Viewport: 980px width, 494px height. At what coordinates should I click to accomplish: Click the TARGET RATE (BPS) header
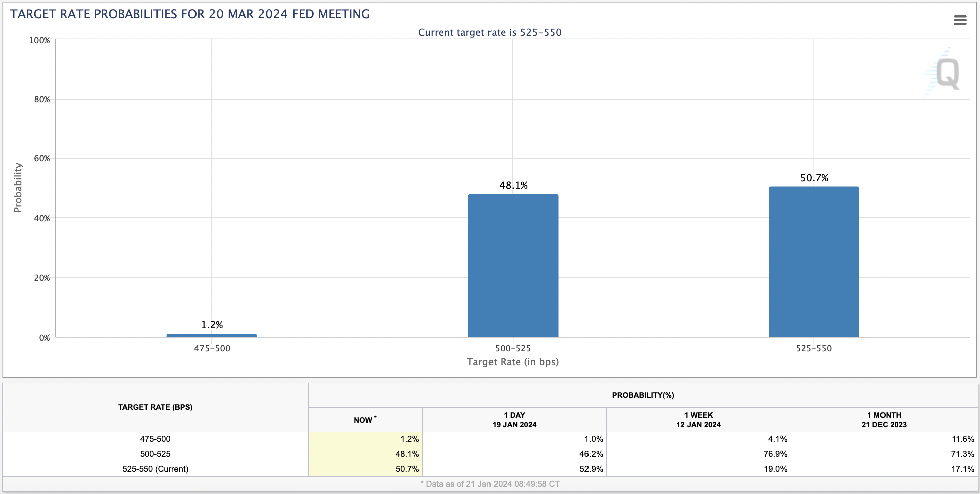(x=155, y=407)
